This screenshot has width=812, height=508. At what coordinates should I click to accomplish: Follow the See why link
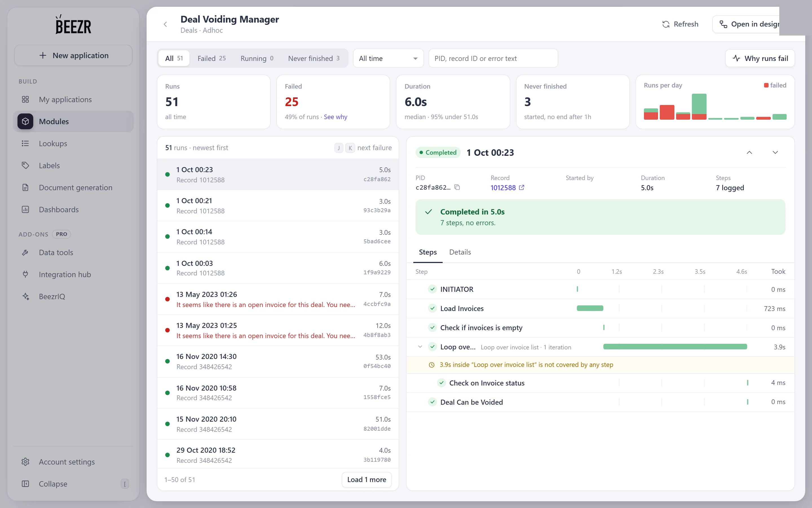pos(335,117)
